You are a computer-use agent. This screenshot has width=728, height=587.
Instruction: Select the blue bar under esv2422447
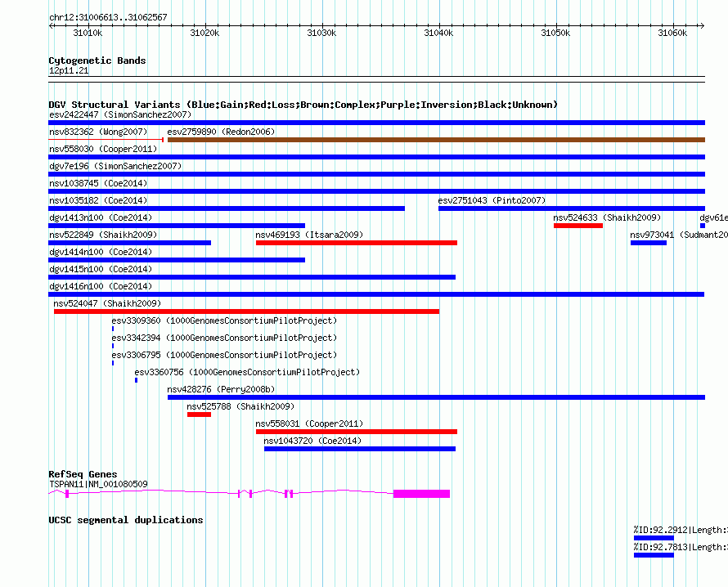376,123
